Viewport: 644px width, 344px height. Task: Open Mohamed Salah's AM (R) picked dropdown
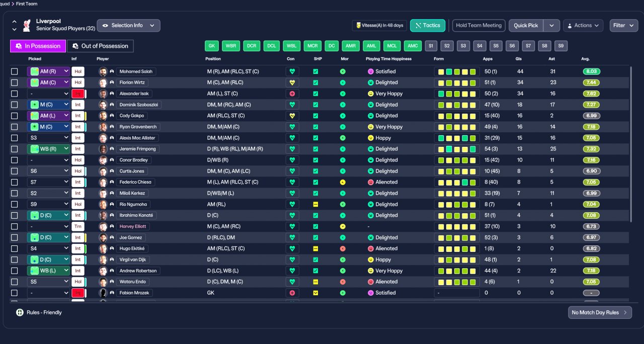coord(48,71)
